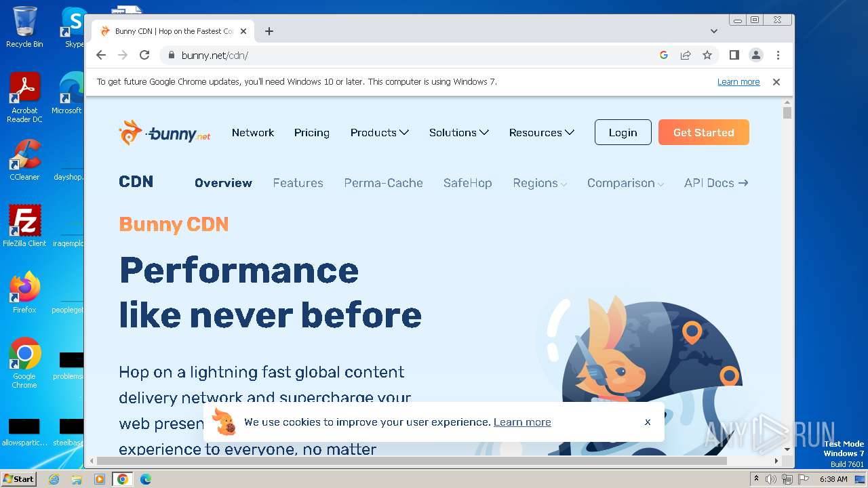868x488 pixels.
Task: Open network status tray icon
Action: click(787, 479)
